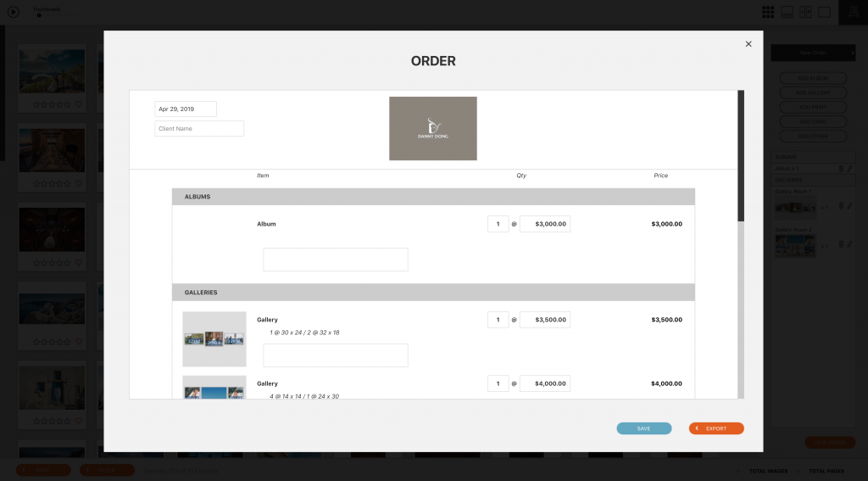Open the 14 x 14 gallery preview thumbnail
The image size is (868, 481).
coord(214,388)
